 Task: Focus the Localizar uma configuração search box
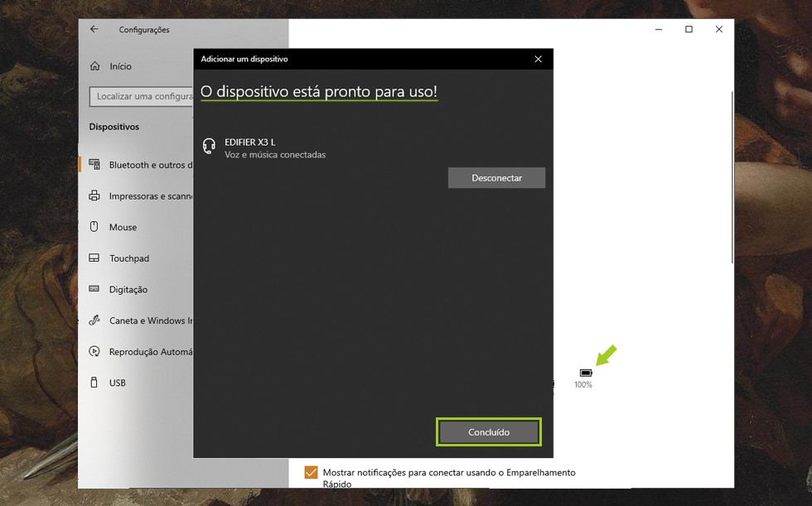pos(142,96)
